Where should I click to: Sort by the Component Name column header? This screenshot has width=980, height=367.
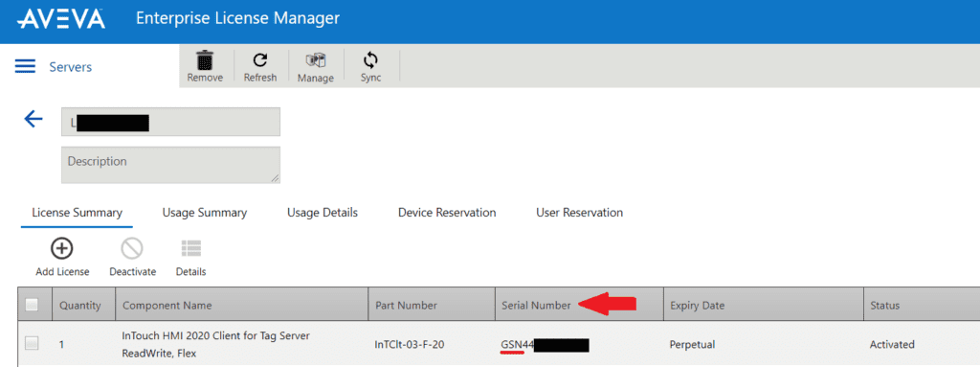point(242,306)
